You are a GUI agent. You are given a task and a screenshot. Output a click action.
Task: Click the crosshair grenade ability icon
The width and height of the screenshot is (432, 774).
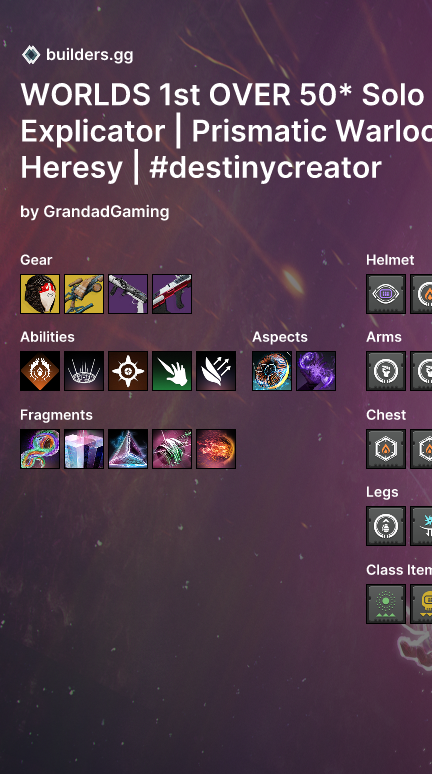coord(128,371)
